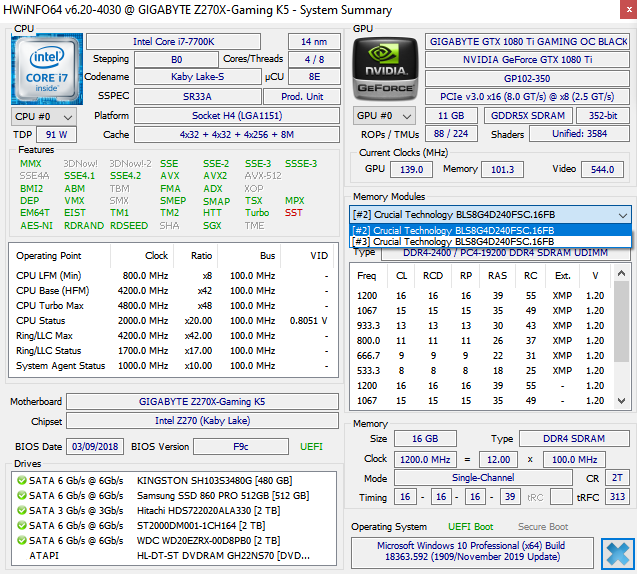Click the memory clock field 1200.0 MHz
Screen dimensions: 637x576
[425, 460]
